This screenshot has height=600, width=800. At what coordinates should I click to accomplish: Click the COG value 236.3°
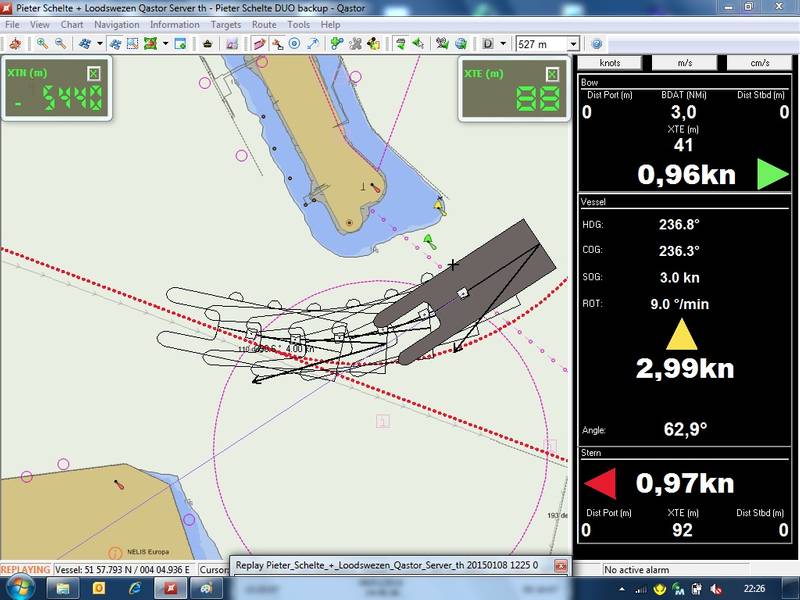[x=679, y=251]
